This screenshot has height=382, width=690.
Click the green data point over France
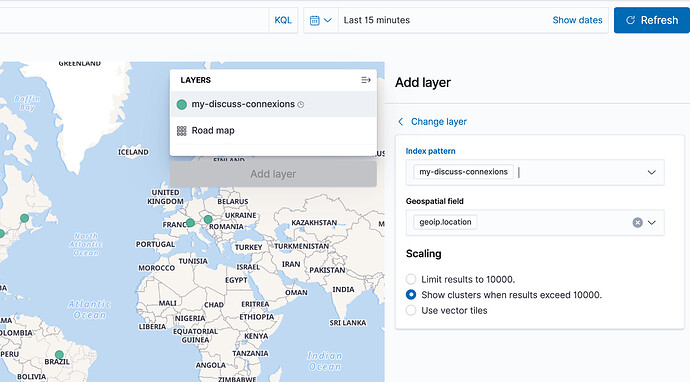[190, 223]
